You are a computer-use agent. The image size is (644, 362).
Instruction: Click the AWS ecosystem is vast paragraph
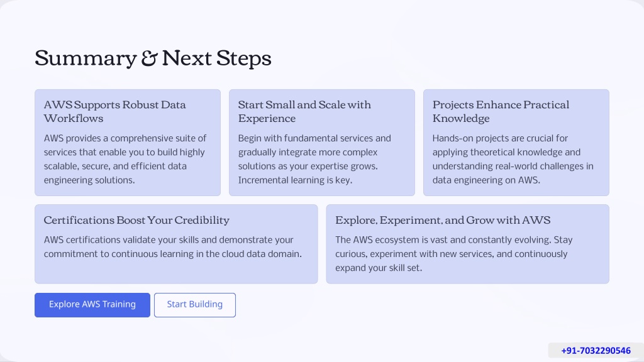(454, 254)
